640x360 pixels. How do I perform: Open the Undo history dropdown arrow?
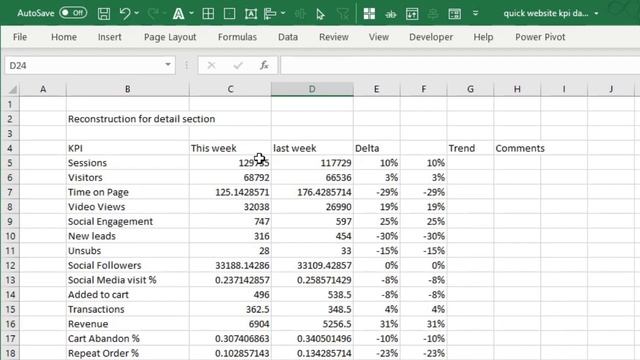tap(137, 13)
